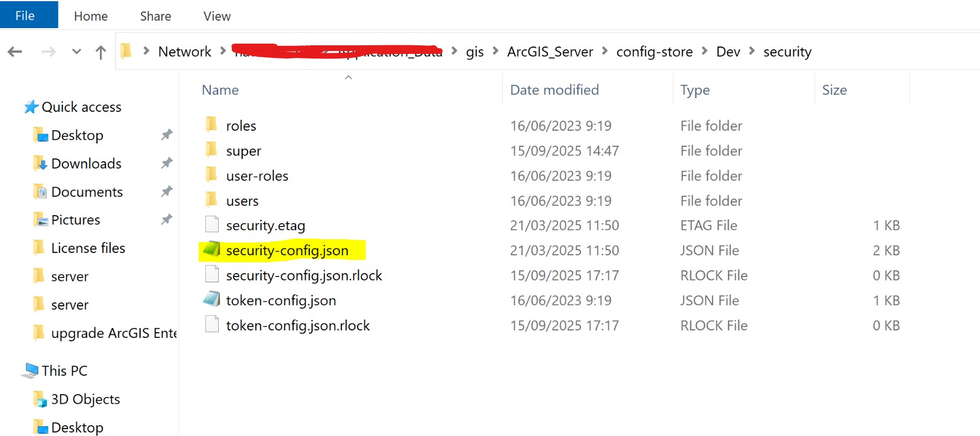Screen dimensions: 980x436
Task: Open the File menu
Action: pyautogui.click(x=23, y=15)
